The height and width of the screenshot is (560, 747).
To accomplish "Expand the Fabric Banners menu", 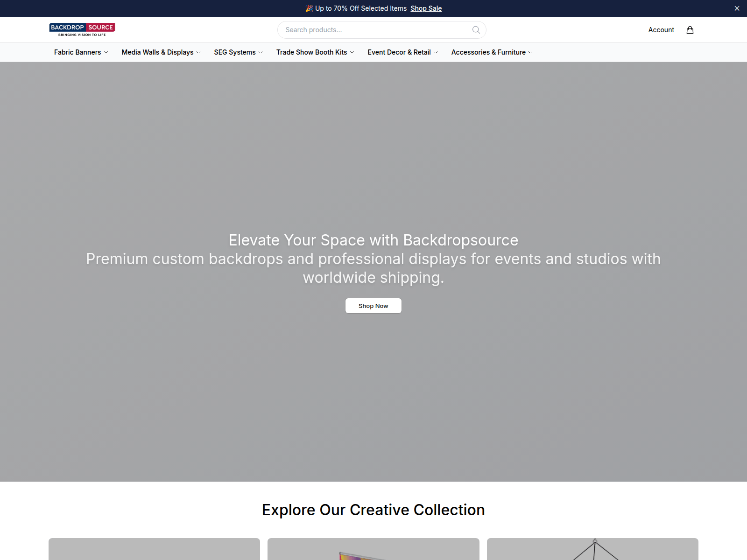I will (81, 52).
